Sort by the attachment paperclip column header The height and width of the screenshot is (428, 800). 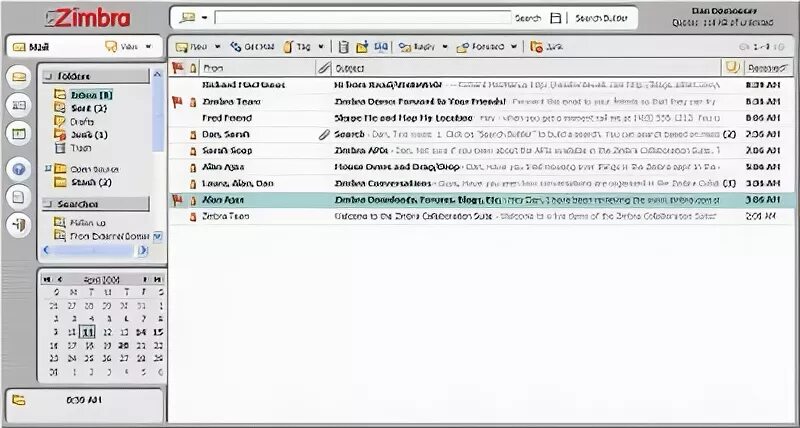323,68
